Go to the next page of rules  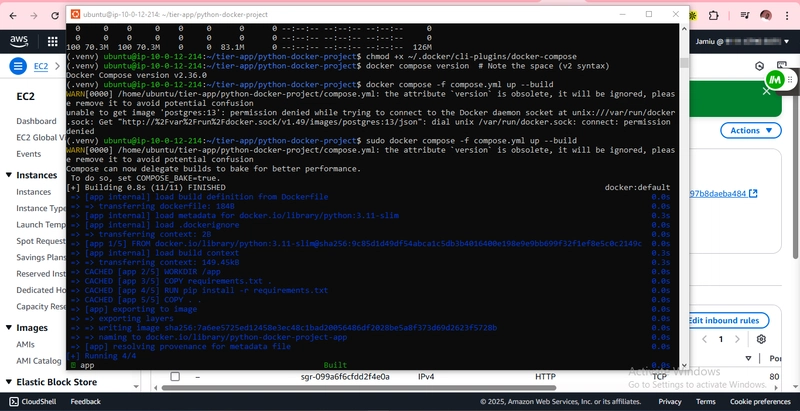pyautogui.click(x=737, y=339)
